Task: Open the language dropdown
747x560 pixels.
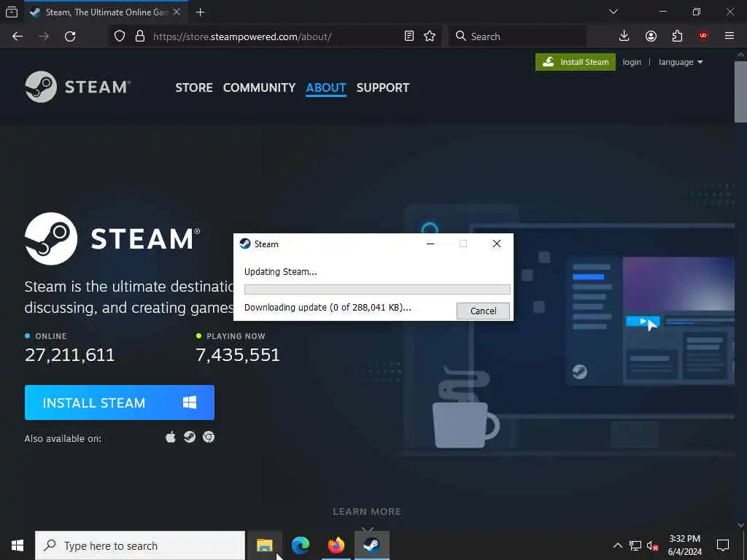Action: [681, 63]
